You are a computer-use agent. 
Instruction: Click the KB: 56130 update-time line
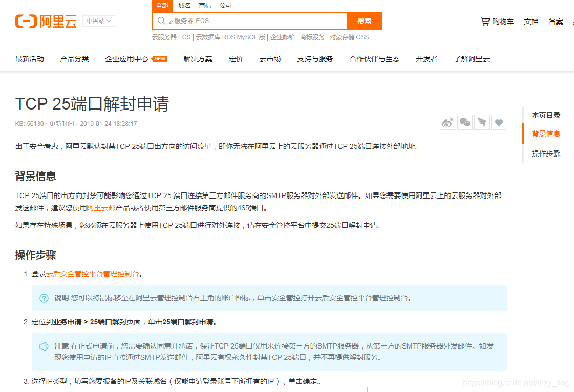coord(76,124)
